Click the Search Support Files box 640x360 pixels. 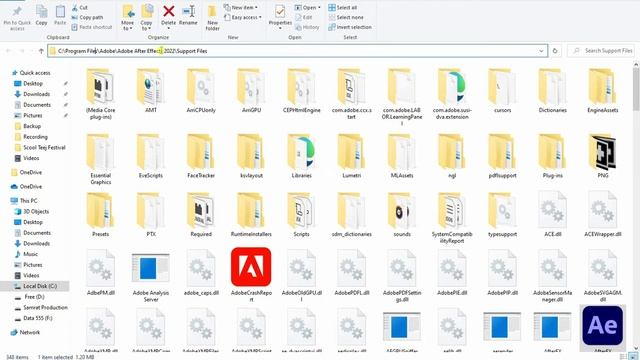click(x=601, y=51)
